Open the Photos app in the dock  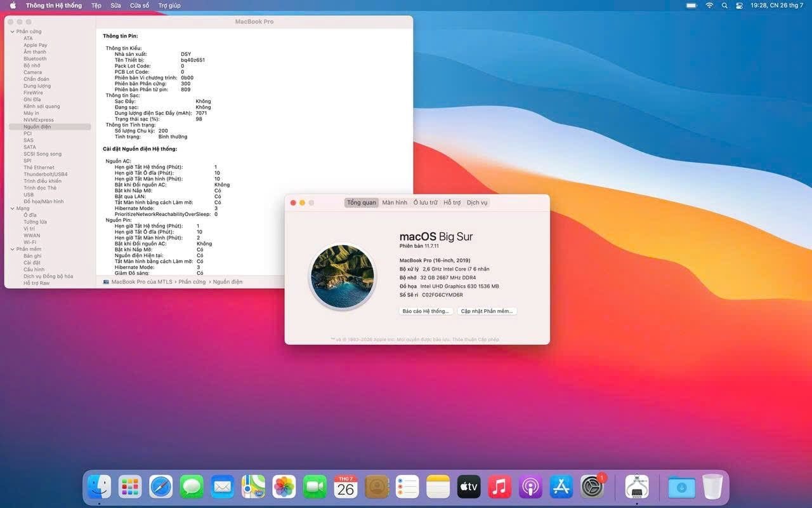[x=284, y=487]
